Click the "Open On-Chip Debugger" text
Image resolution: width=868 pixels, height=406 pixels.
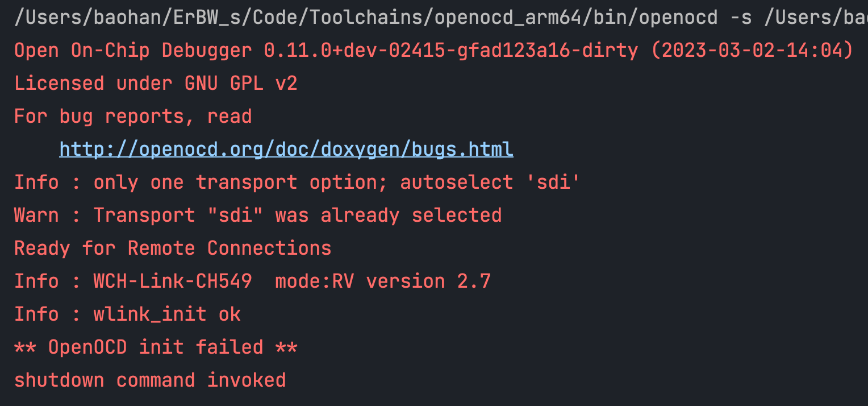pyautogui.click(x=133, y=51)
